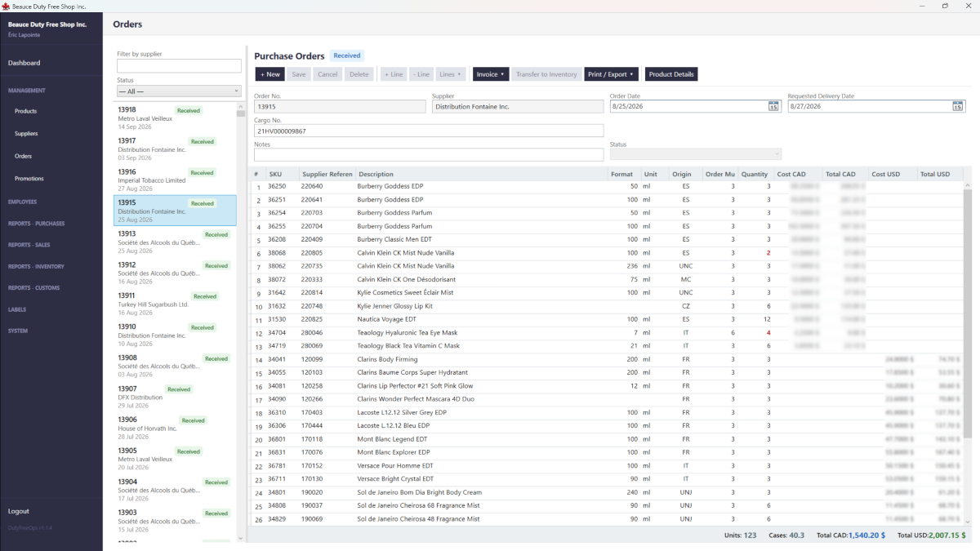Go to the Dashboard page
Viewport: 980px width, 551px height.
24,63
